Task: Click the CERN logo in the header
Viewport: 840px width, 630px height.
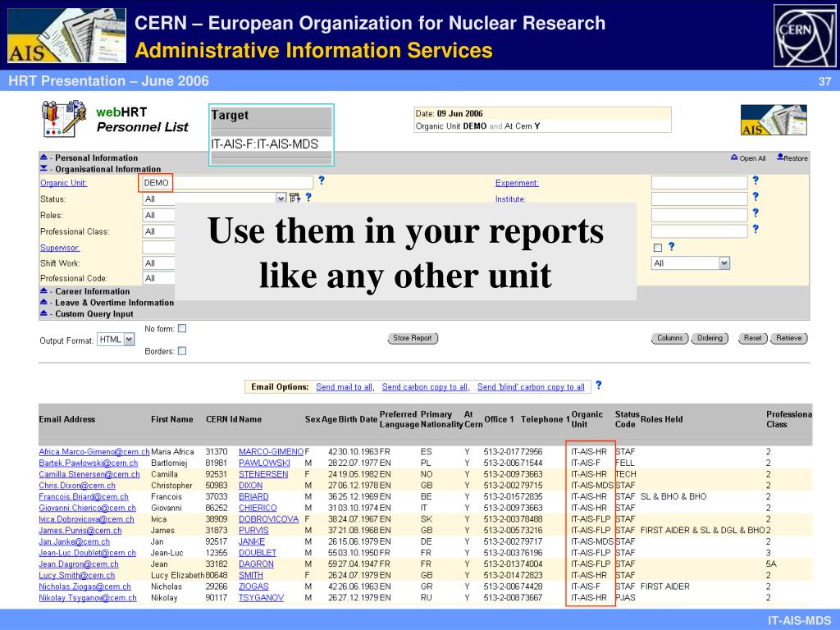Action: tap(804, 36)
